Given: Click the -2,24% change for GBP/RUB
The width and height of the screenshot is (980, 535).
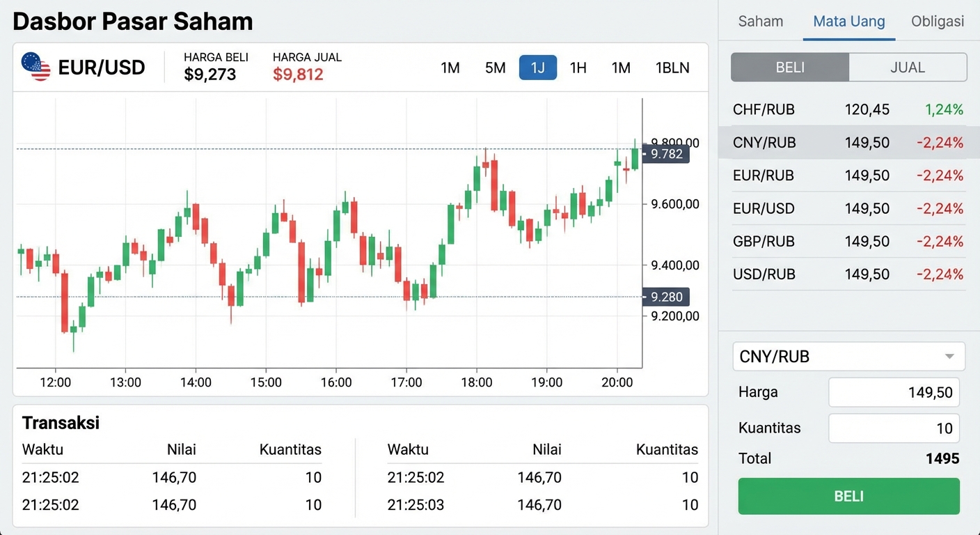Looking at the screenshot, I should [940, 242].
